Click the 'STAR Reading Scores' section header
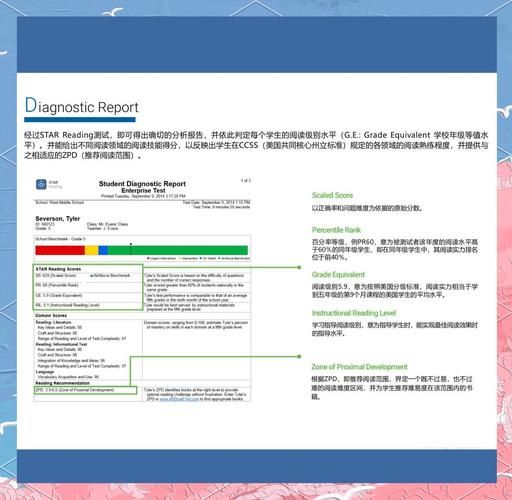The width and height of the screenshot is (512, 500). click(x=58, y=269)
